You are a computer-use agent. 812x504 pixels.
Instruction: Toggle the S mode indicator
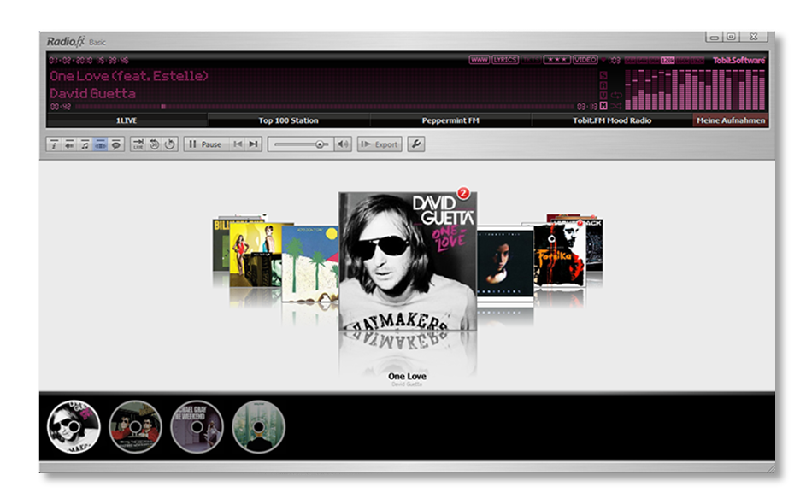click(x=603, y=75)
